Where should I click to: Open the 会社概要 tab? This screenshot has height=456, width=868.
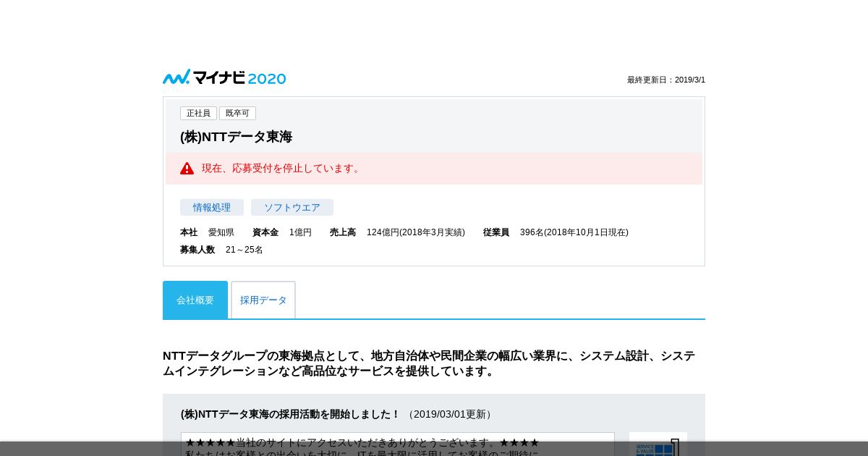coord(195,300)
